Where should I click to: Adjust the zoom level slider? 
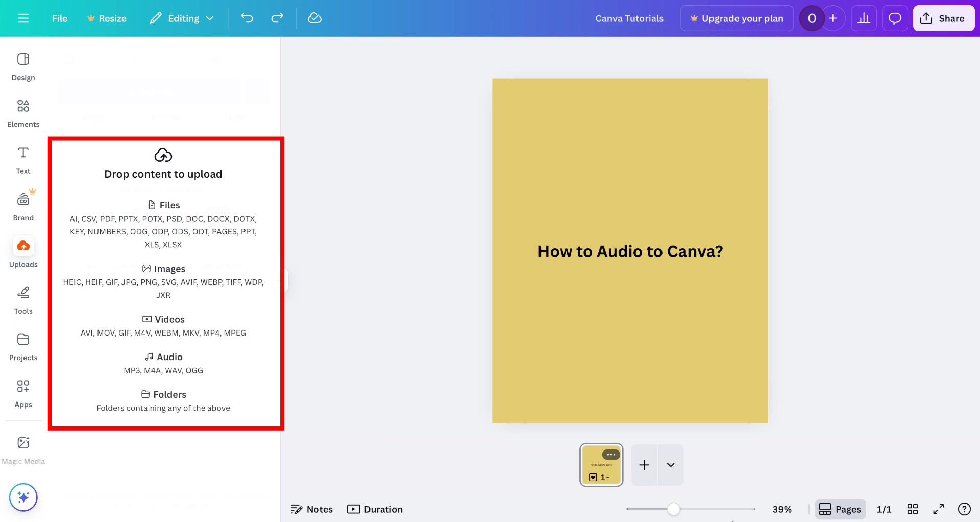pos(674,509)
